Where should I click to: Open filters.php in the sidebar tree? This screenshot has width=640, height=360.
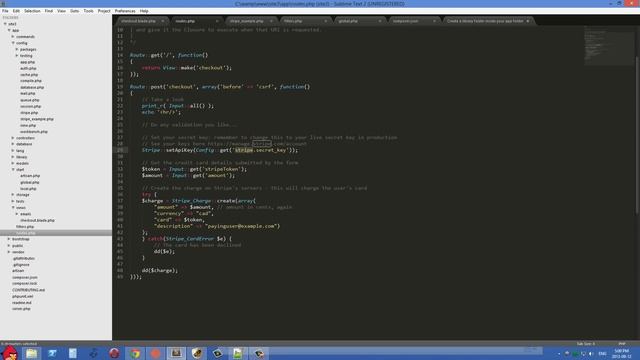pyautogui.click(x=25, y=227)
